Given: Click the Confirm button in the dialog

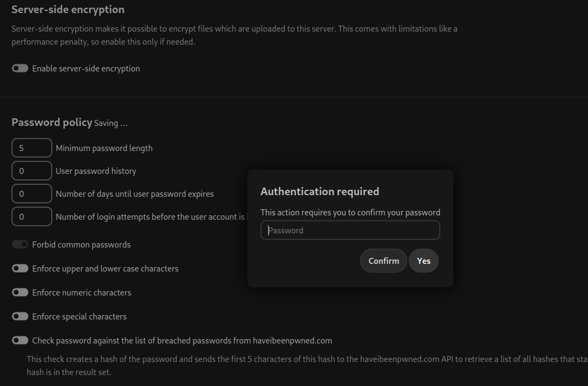Looking at the screenshot, I should [383, 261].
